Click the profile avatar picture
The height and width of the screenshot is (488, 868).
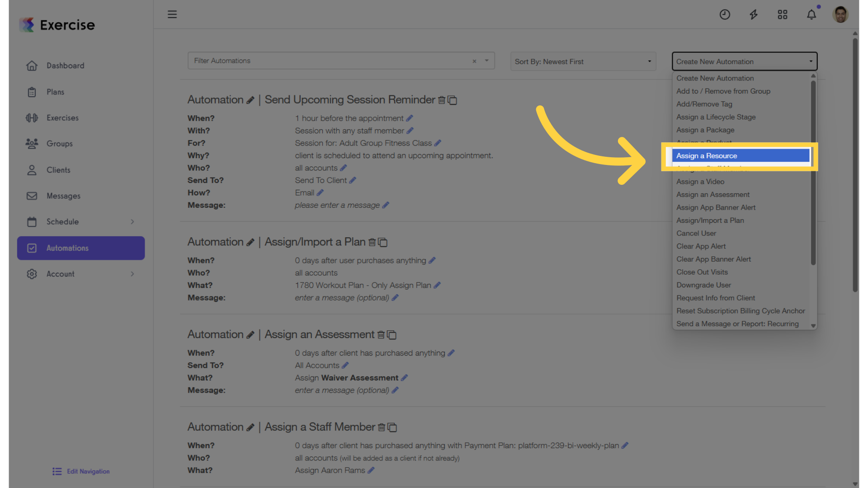(840, 14)
